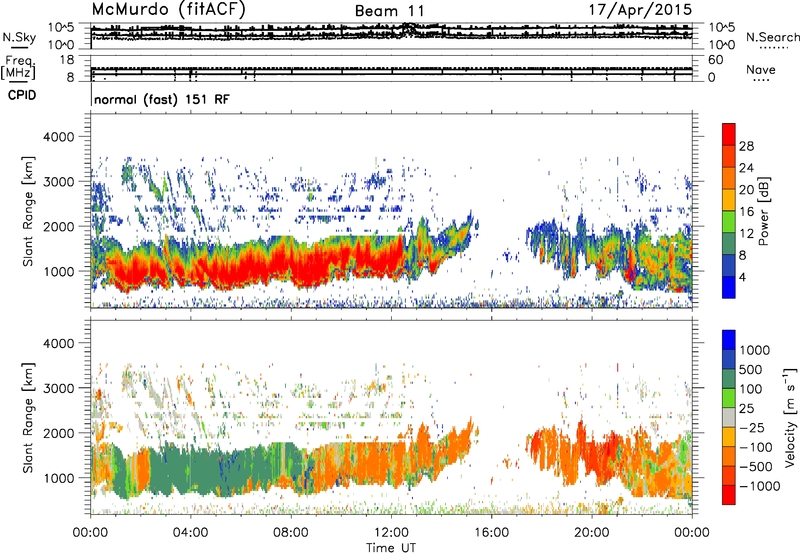Click "Slant Range [km]" label of velocity panel
800x554 pixels.
(28, 417)
